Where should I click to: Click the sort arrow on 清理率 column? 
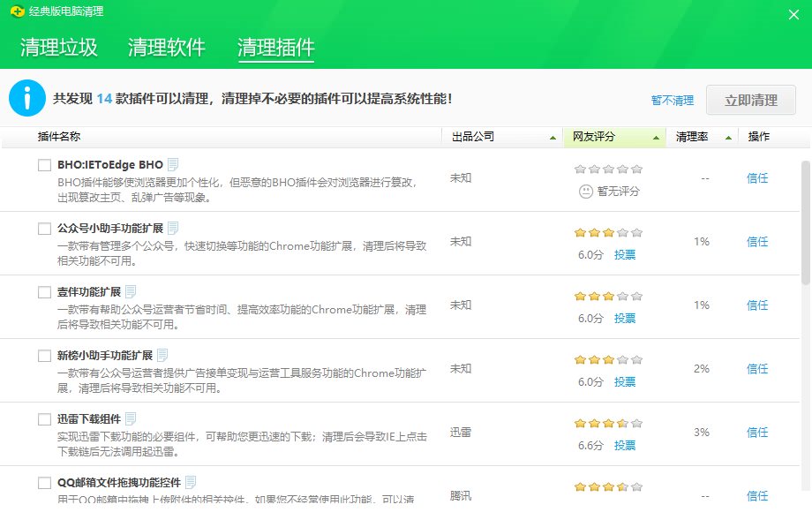click(x=729, y=139)
